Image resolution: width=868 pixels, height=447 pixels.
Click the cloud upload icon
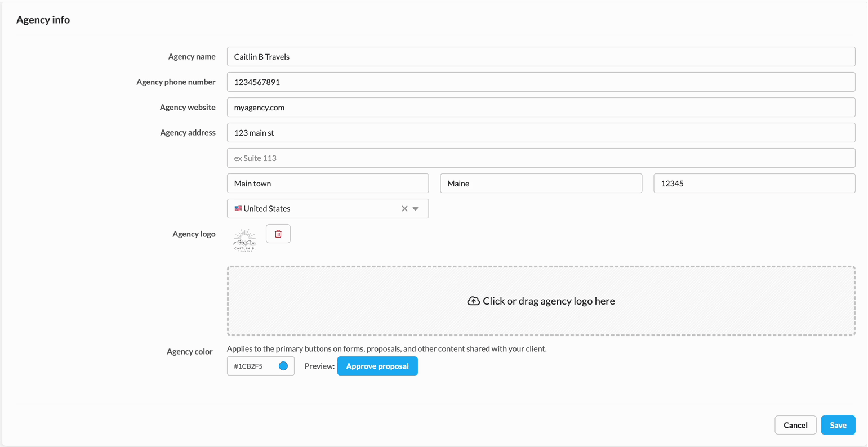point(474,301)
